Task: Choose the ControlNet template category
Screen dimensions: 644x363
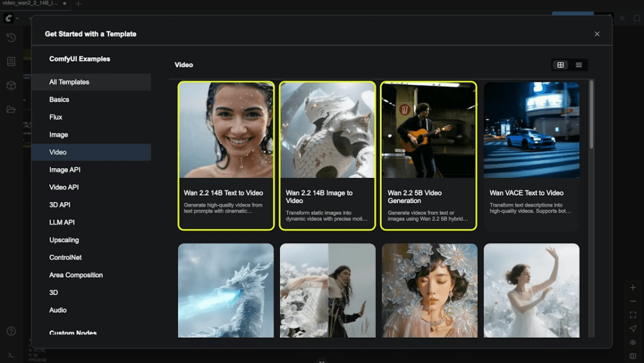Action: 65,258
